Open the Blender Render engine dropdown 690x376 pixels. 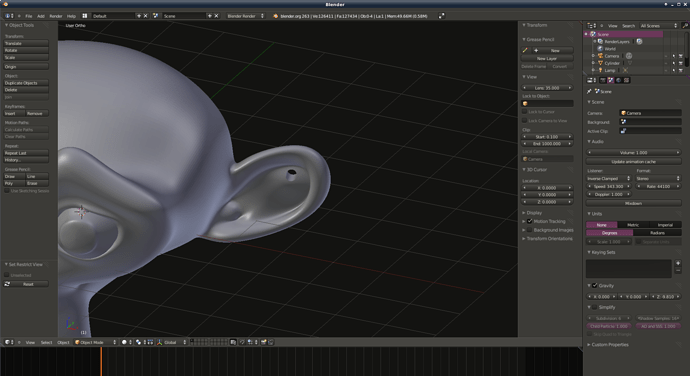(246, 16)
